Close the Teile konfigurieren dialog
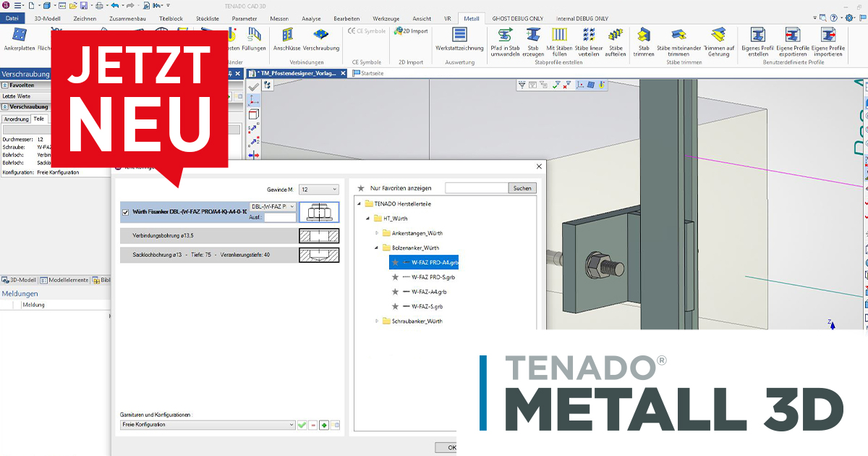 coord(538,166)
